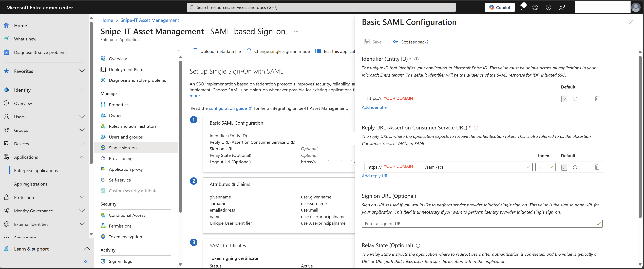Image resolution: width=644 pixels, height=269 pixels.
Task: Launch Copilot from the header
Action: (500, 8)
